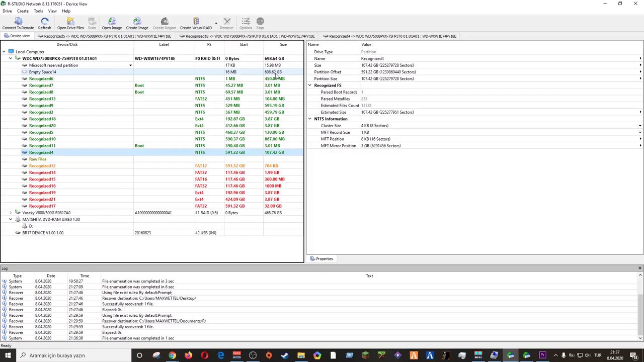Open Chrome from the taskbar
The image size is (644, 362).
[173, 355]
